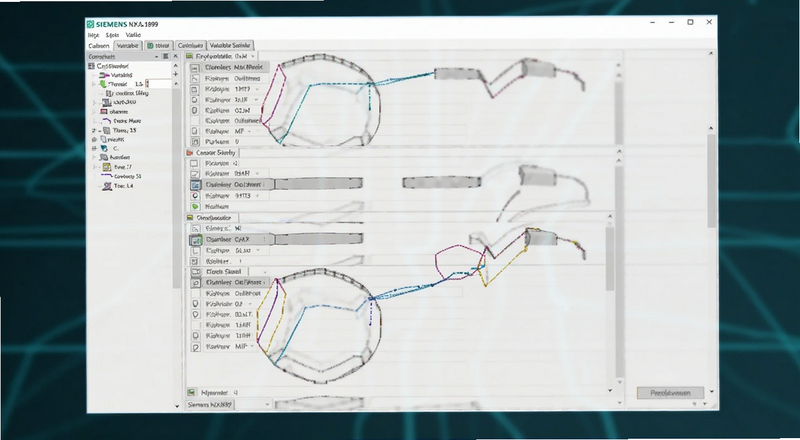
Task: Open the Clock Sheet dropdown
Action: click(x=265, y=272)
